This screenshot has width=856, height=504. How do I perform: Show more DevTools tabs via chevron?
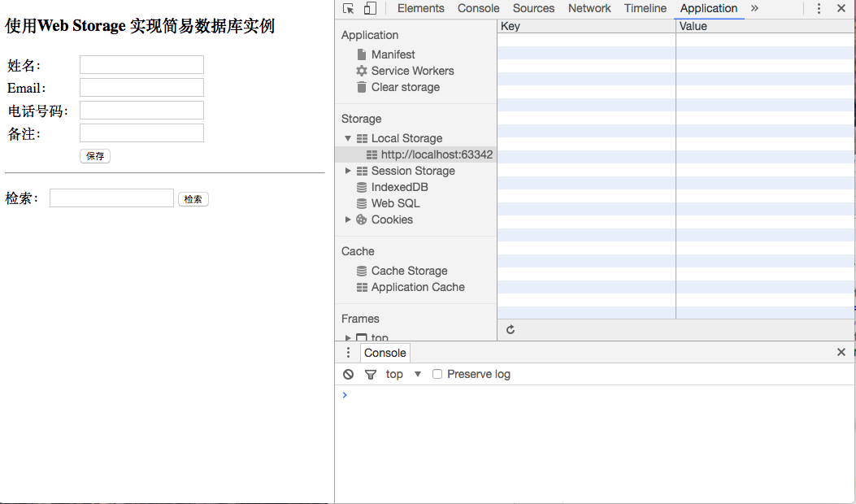click(x=754, y=8)
